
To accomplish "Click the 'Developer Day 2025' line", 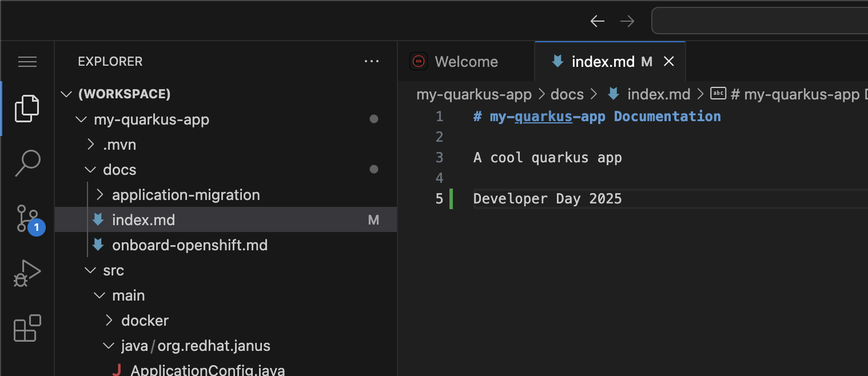I will tap(548, 199).
